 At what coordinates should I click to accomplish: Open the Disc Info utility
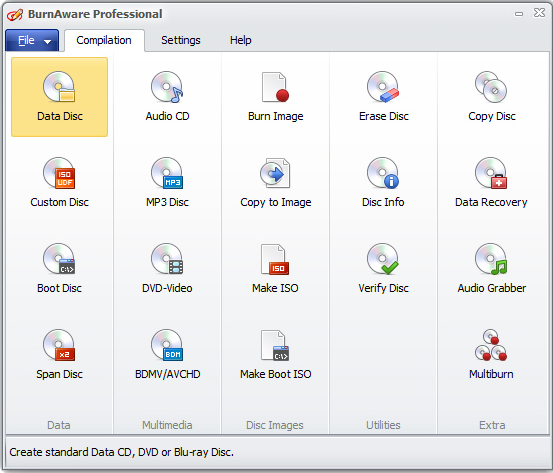(383, 183)
